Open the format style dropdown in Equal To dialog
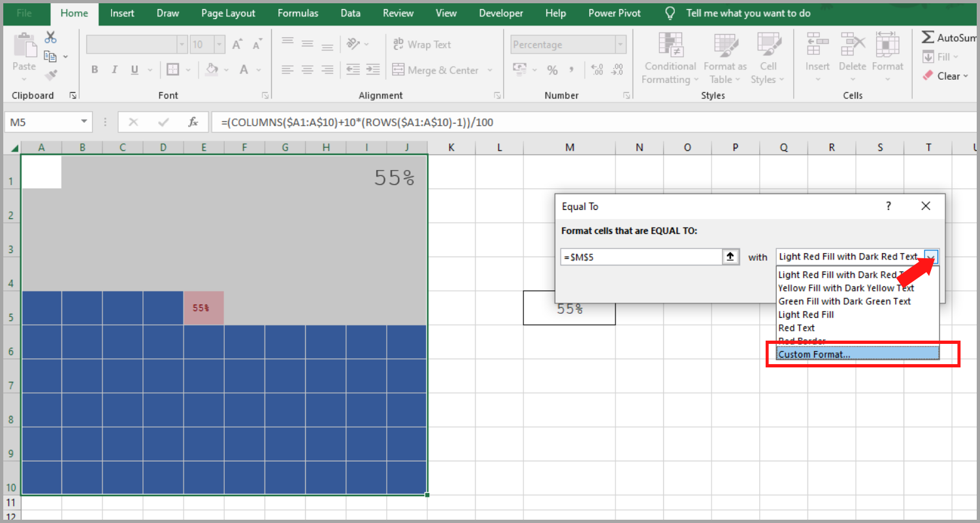This screenshot has width=980, height=523. [931, 256]
